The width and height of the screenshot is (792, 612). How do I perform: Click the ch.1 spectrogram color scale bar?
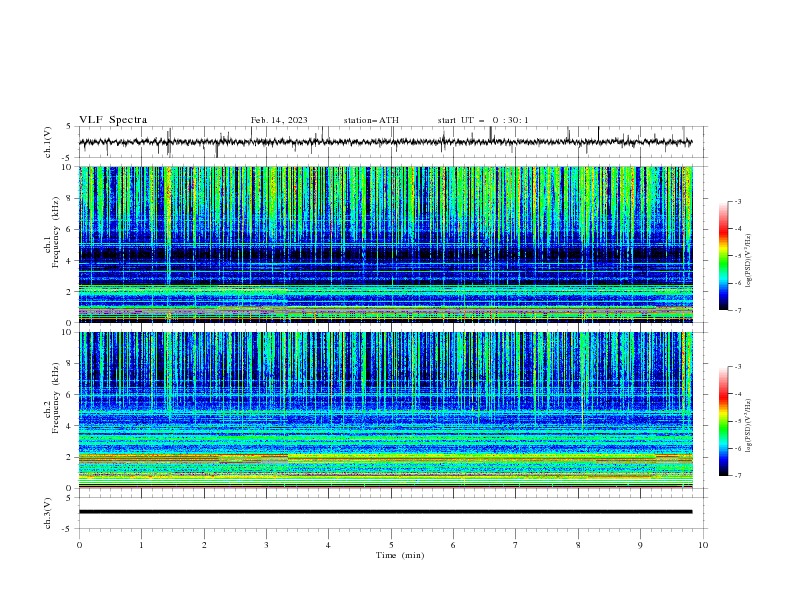click(x=723, y=255)
